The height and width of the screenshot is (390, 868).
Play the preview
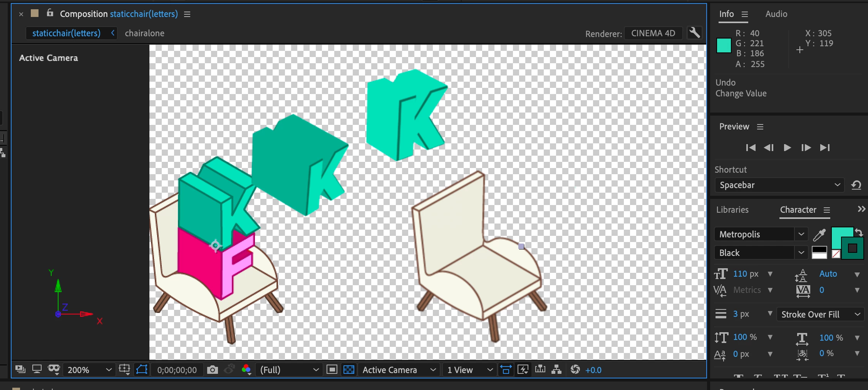click(787, 148)
